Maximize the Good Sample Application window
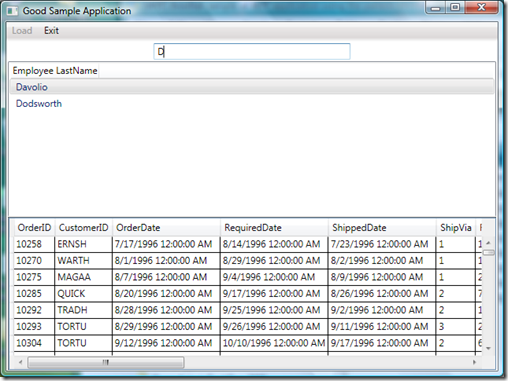This screenshot has width=508, height=381. pos(455,7)
